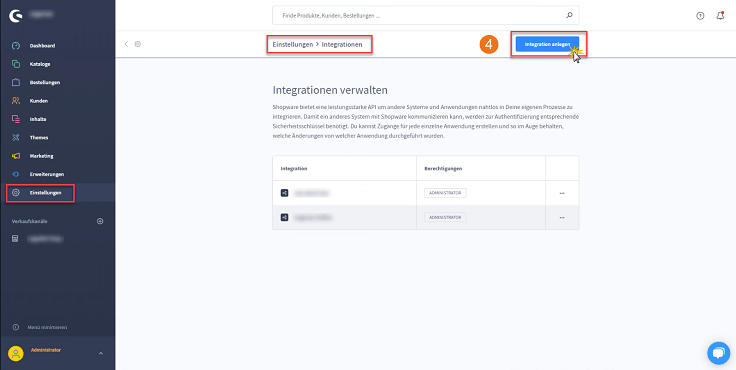Click Einstellungen in the breadcrumb

(x=293, y=45)
